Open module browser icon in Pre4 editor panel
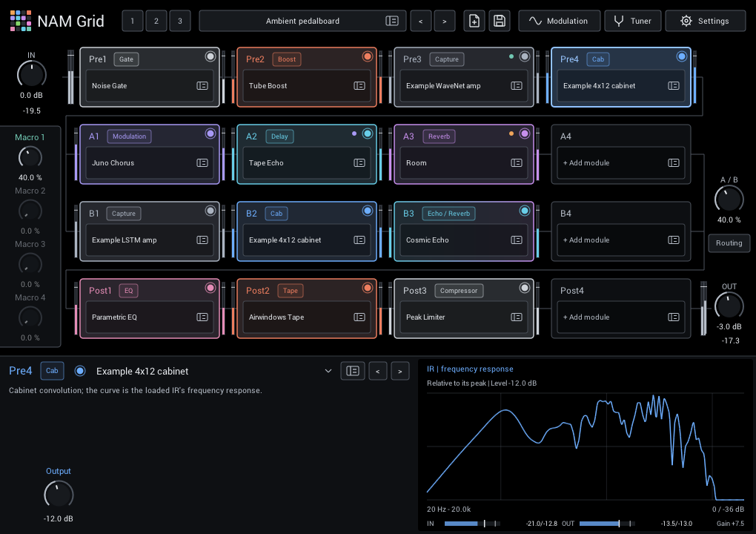The height and width of the screenshot is (534, 756). tap(353, 371)
